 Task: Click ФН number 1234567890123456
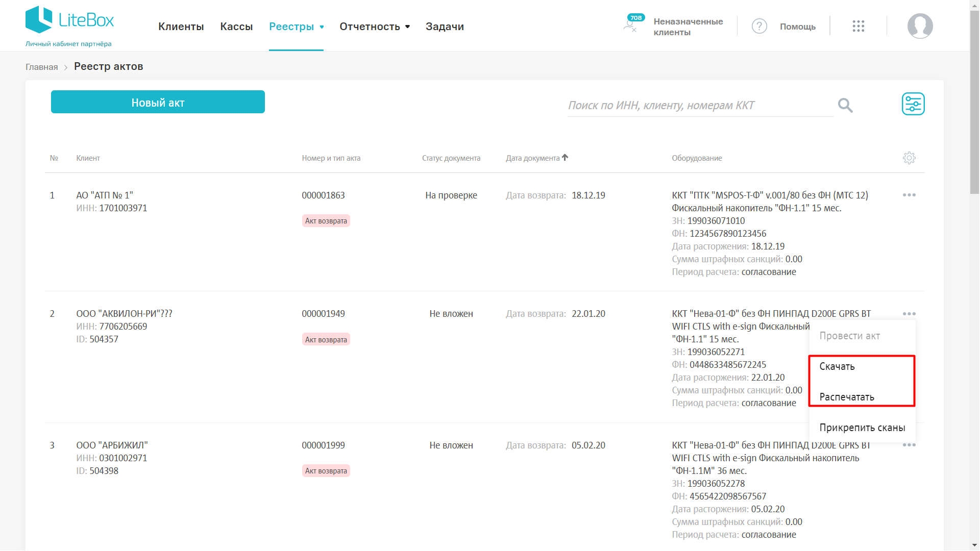(728, 234)
